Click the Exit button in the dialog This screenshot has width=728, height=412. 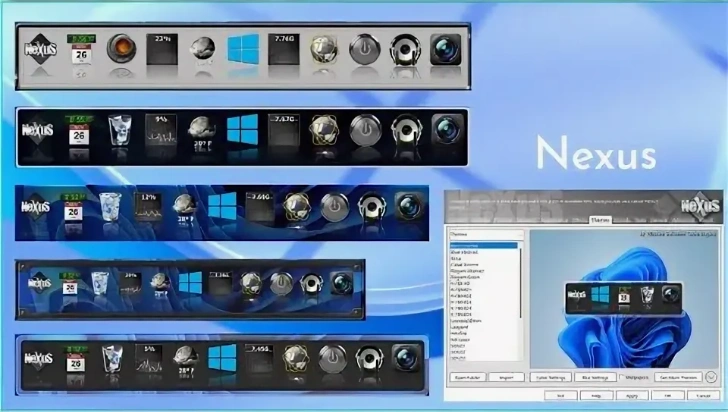tap(560, 396)
